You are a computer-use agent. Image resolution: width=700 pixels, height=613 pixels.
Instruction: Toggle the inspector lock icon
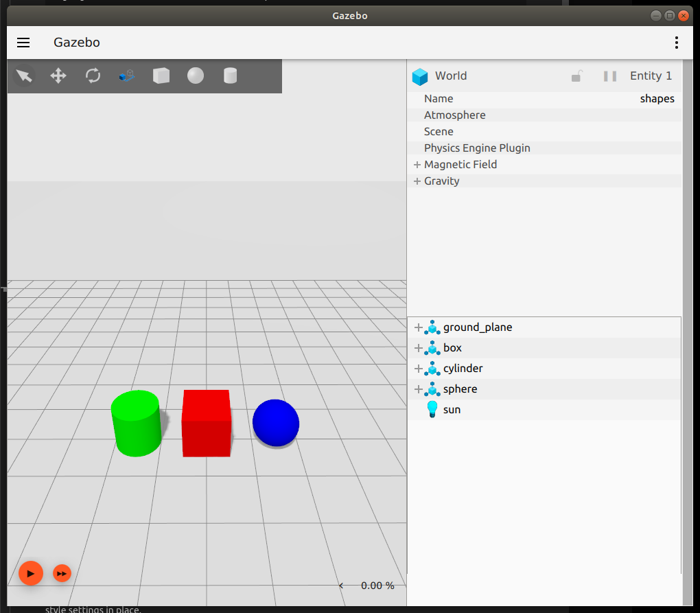[x=576, y=76]
